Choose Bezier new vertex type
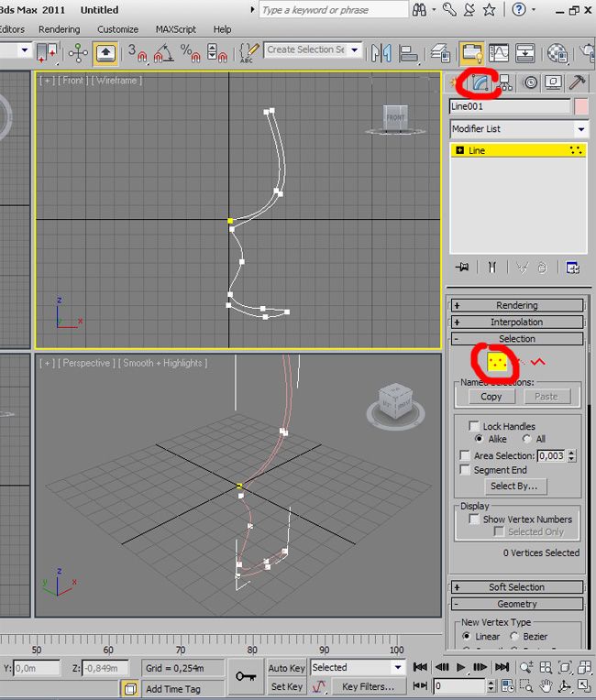Image resolution: width=596 pixels, height=700 pixels. point(514,636)
